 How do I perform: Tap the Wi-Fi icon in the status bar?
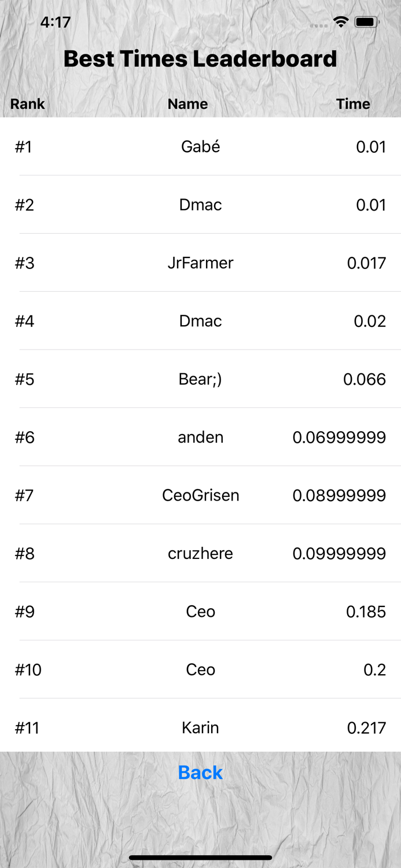341,21
